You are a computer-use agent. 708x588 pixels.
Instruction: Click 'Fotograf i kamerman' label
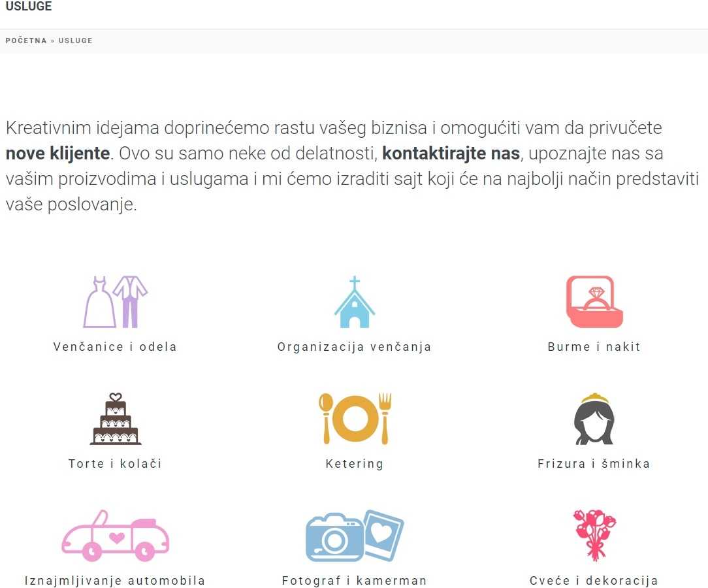pos(355,580)
